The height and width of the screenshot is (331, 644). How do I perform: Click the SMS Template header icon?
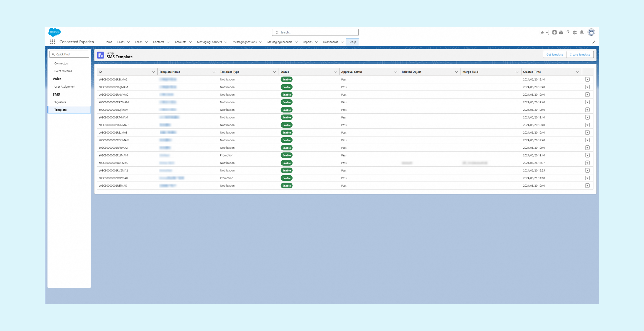click(101, 55)
